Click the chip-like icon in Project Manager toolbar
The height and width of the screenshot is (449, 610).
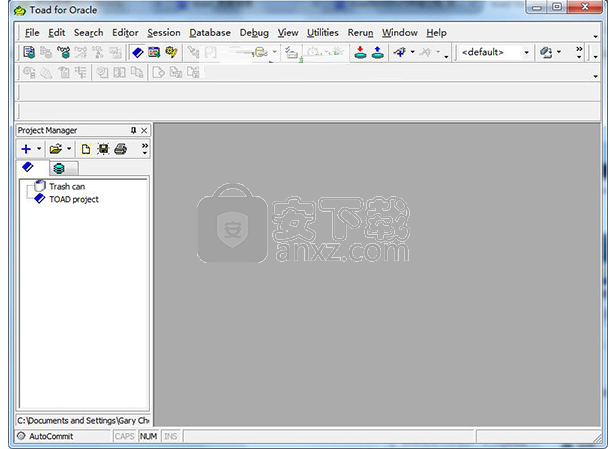coord(103,149)
